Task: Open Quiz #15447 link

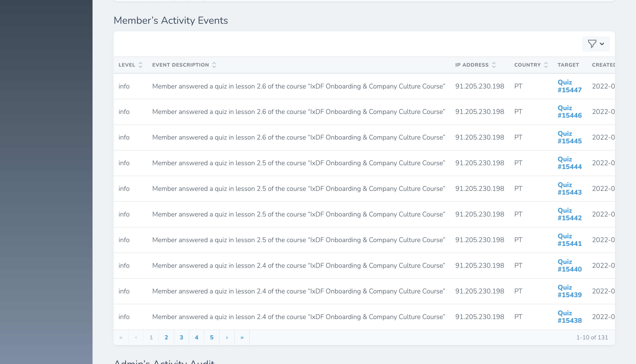Action: pyautogui.click(x=570, y=86)
